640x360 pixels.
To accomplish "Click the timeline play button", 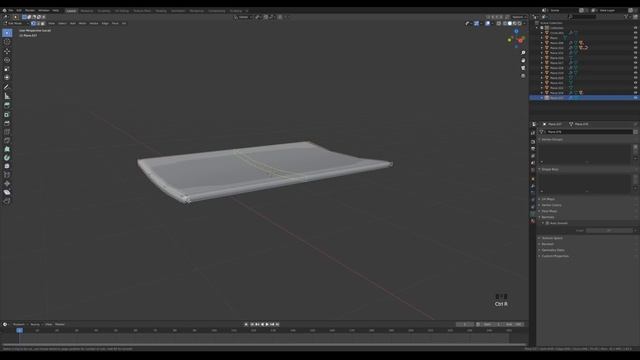I will (x=267, y=324).
